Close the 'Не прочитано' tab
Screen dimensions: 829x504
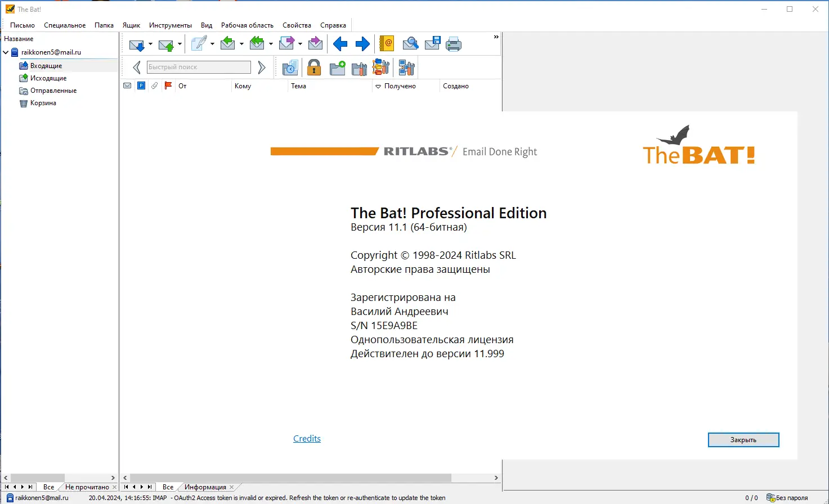click(x=115, y=487)
